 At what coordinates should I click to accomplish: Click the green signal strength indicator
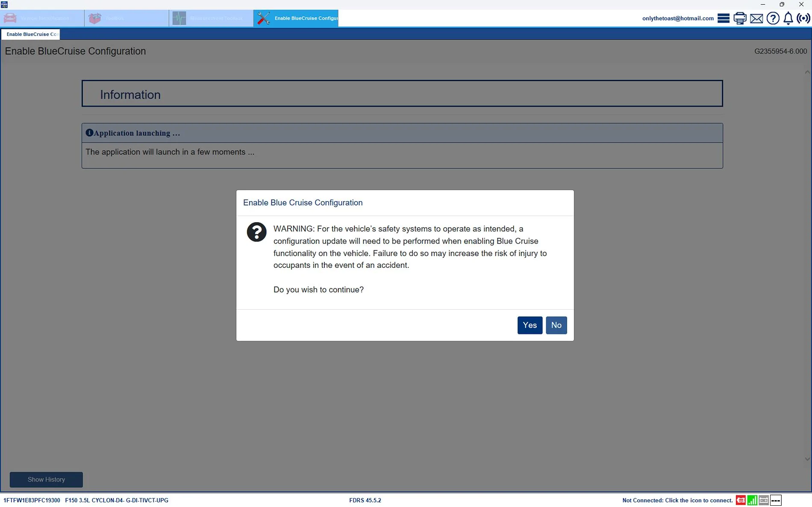point(753,500)
